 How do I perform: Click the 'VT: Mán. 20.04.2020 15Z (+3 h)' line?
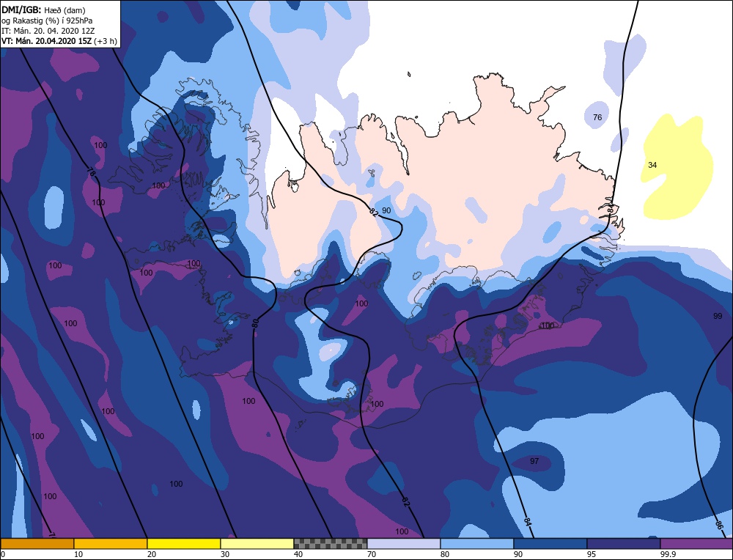[x=59, y=40]
